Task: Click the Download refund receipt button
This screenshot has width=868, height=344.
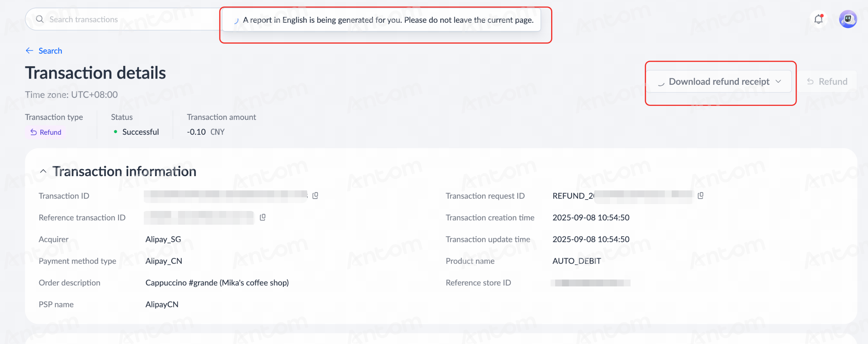Action: pos(719,82)
